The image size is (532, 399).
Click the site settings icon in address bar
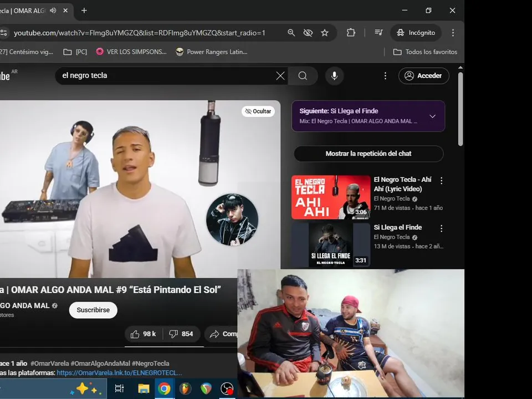coord(4,33)
